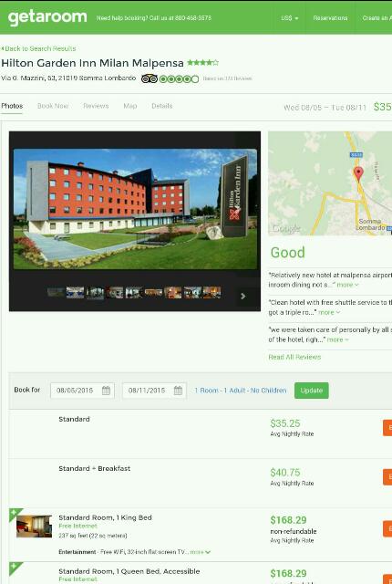The height and width of the screenshot is (584, 392).
Task: Select the King Bed room thumbnail
Action: pos(34,526)
